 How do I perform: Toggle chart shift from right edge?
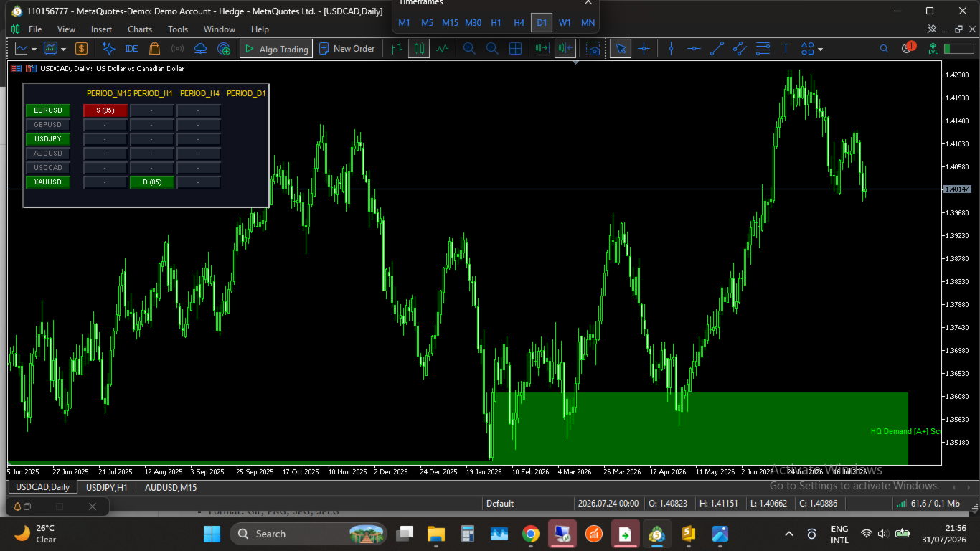[x=565, y=49]
